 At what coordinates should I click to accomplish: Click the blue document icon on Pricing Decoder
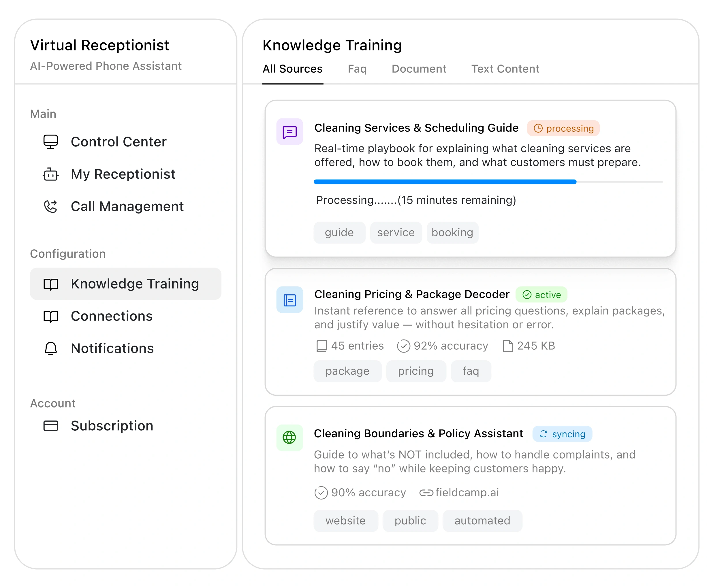pyautogui.click(x=289, y=300)
